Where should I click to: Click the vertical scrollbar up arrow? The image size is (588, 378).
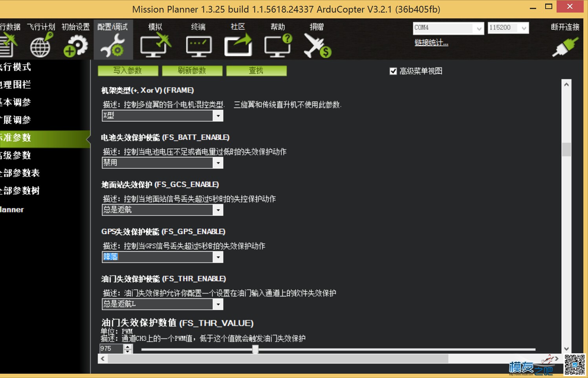coord(566,84)
